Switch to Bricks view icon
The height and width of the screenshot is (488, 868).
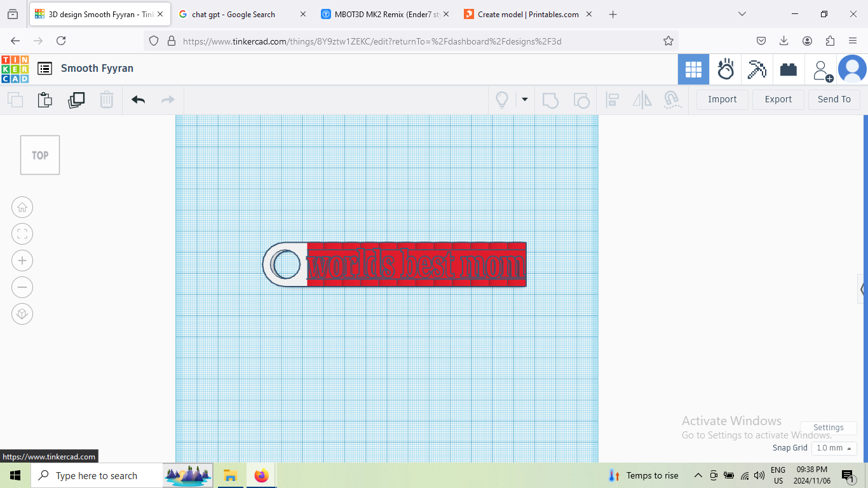click(789, 69)
